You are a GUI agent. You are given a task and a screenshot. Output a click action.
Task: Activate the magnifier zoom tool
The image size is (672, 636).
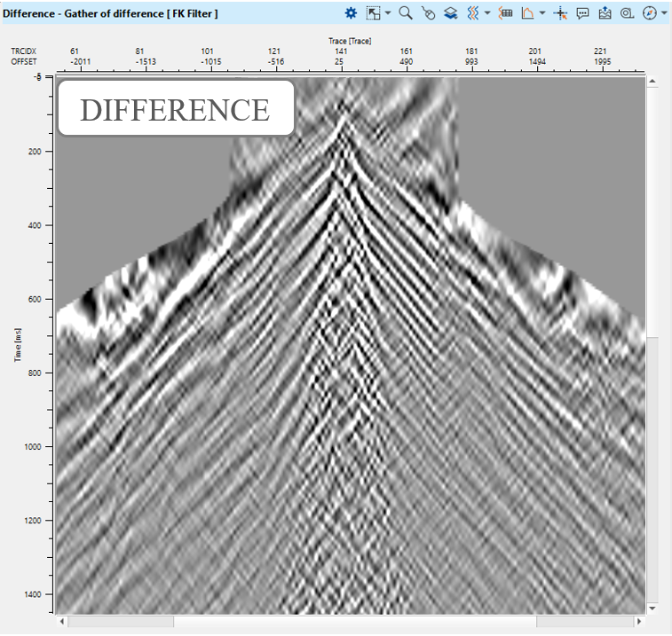pyautogui.click(x=406, y=13)
